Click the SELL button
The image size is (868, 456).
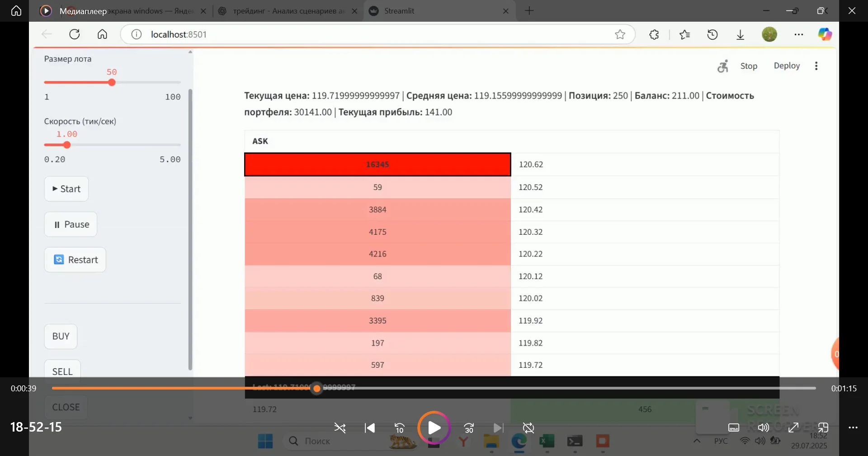pyautogui.click(x=62, y=371)
